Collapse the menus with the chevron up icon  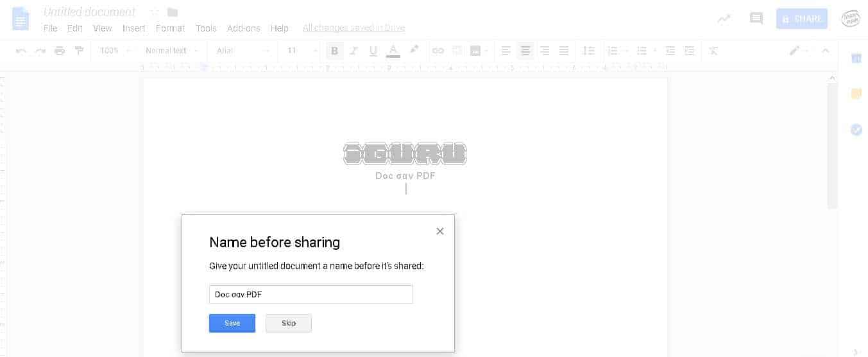pos(826,51)
